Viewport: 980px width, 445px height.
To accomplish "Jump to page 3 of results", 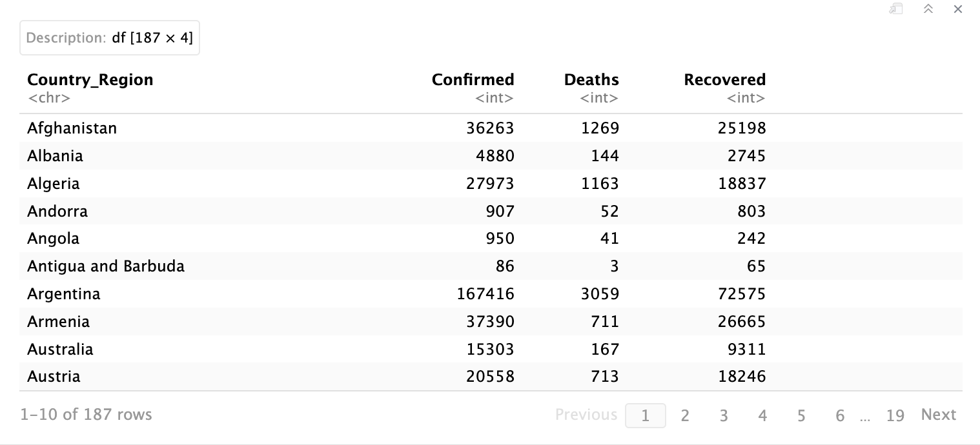I will [x=724, y=415].
